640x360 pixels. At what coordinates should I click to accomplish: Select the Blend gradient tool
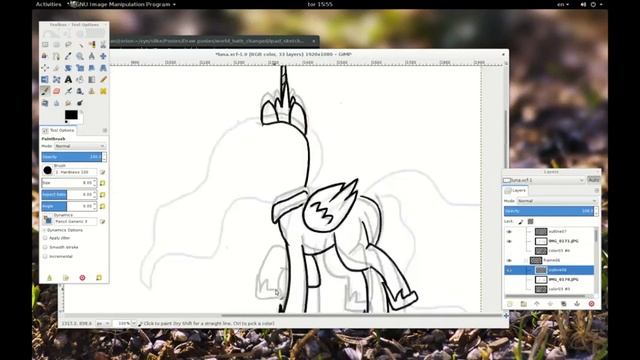pyautogui.click(x=91, y=80)
